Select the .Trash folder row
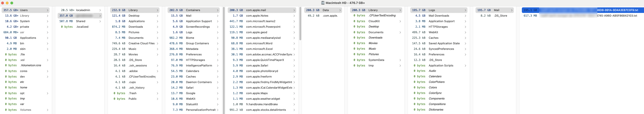Viewport: 644px width, 114px height. pos(135,93)
